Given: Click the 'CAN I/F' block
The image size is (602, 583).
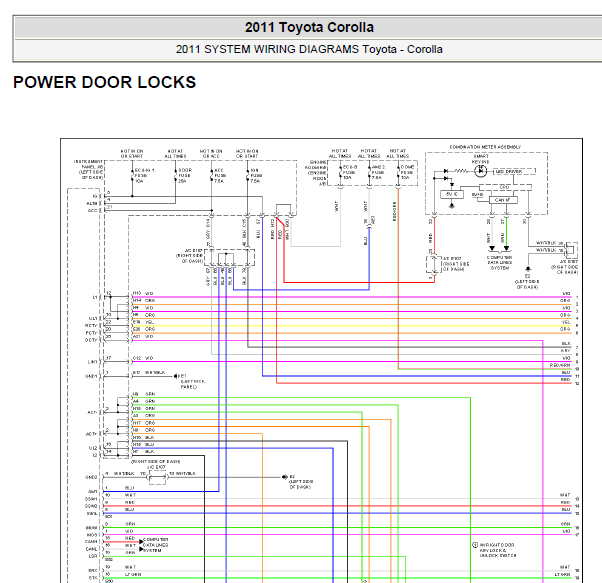Looking at the screenshot, I should coord(503,200).
